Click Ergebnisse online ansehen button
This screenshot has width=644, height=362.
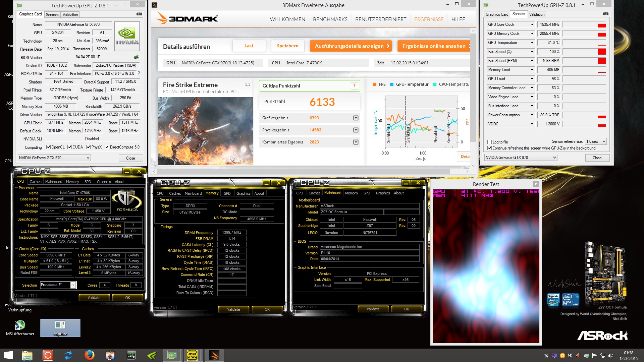[434, 46]
